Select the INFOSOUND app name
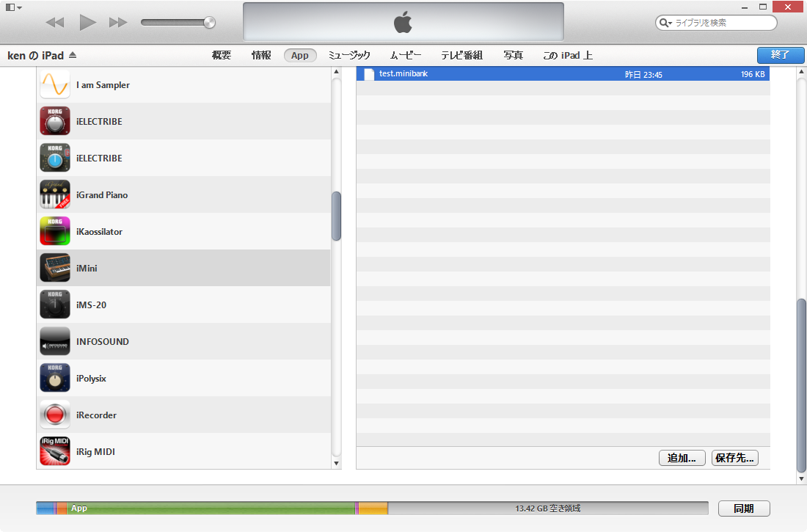Image resolution: width=807 pixels, height=532 pixels. point(103,341)
